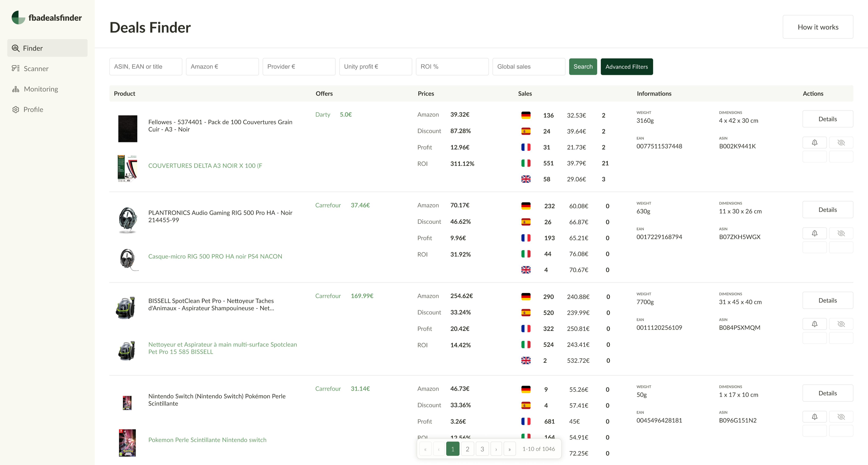The height and width of the screenshot is (465, 868).
Task: Go to pagination page 1
Action: (x=452, y=449)
